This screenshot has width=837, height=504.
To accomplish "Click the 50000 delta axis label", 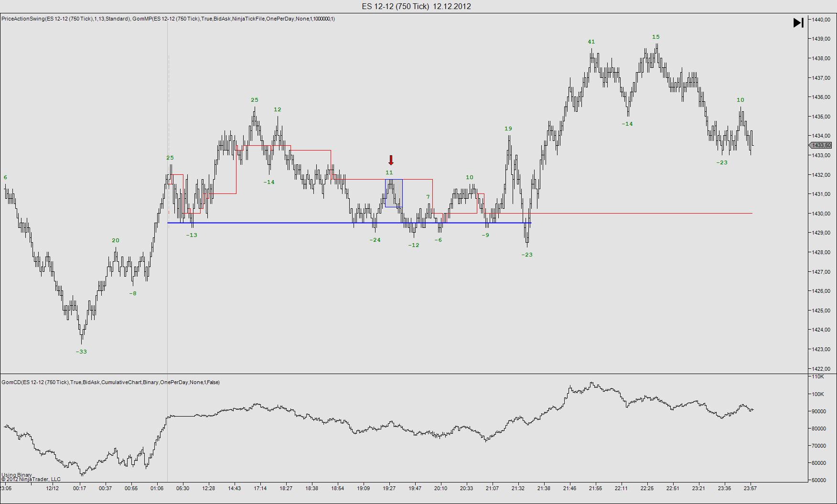I will [819, 480].
